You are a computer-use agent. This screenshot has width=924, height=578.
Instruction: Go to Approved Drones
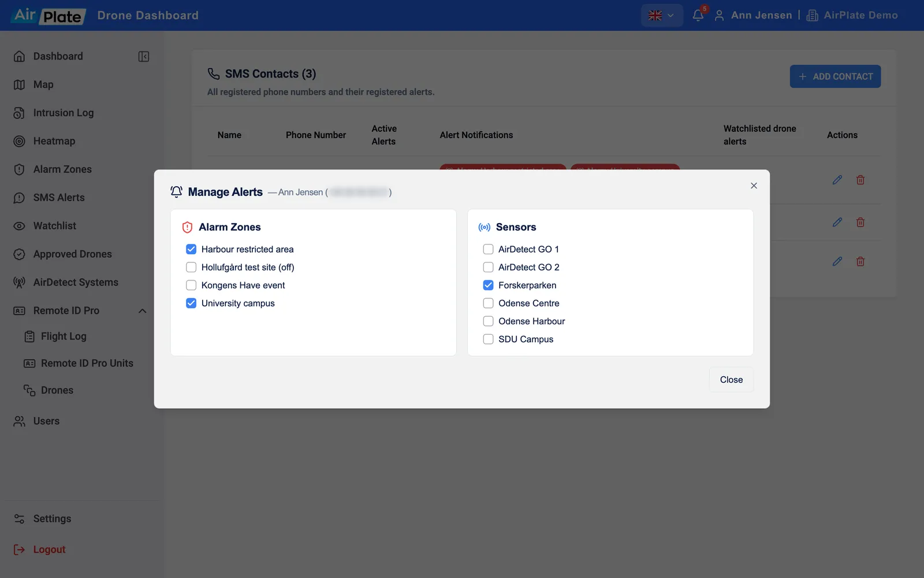62,254
